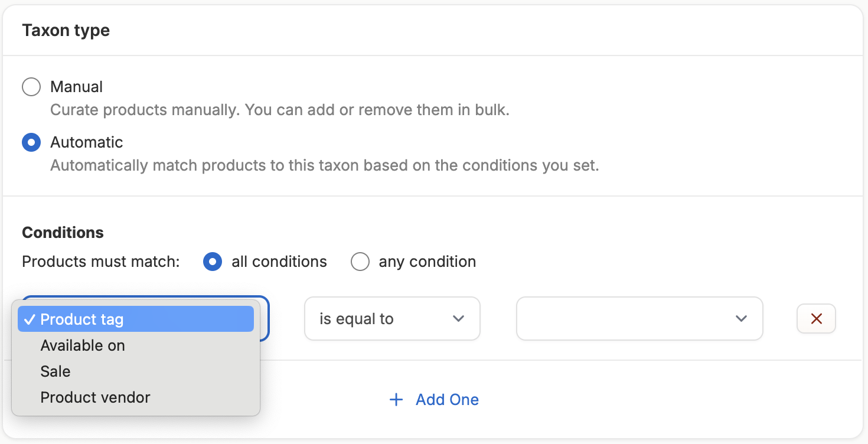Click the 'Automatically match products' description text

pyautogui.click(x=324, y=165)
